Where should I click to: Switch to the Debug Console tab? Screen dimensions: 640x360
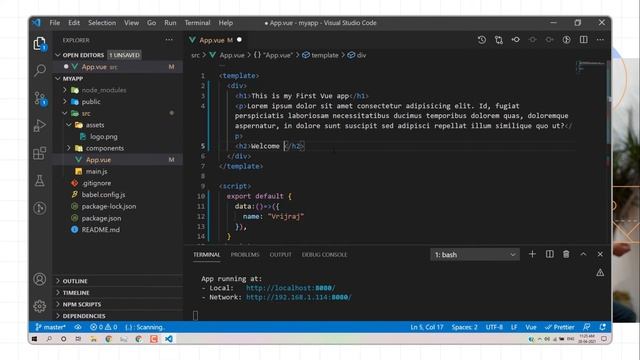coord(324,254)
